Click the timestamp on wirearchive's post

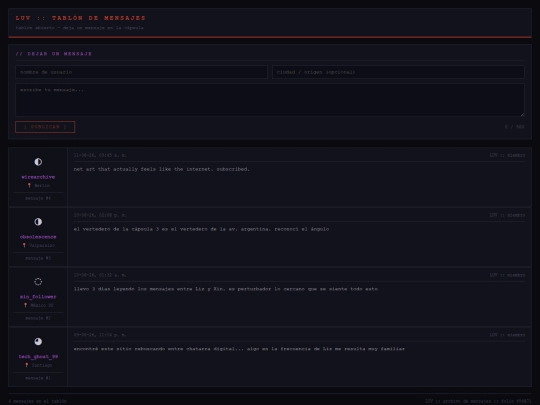click(x=100, y=155)
